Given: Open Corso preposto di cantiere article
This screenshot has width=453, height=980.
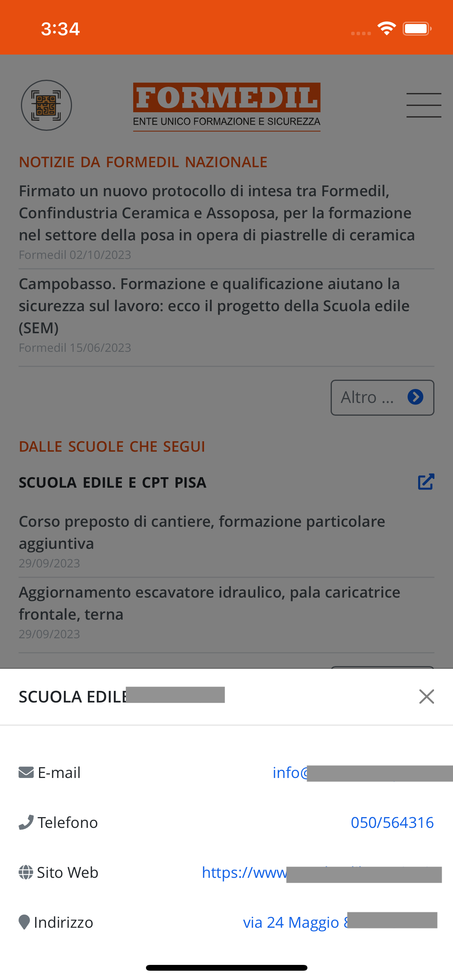Looking at the screenshot, I should point(202,532).
